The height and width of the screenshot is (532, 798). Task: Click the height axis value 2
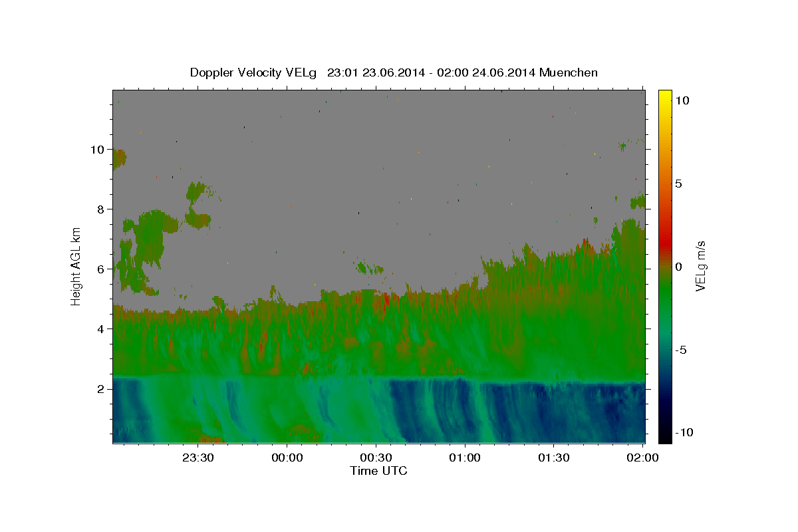(x=102, y=389)
